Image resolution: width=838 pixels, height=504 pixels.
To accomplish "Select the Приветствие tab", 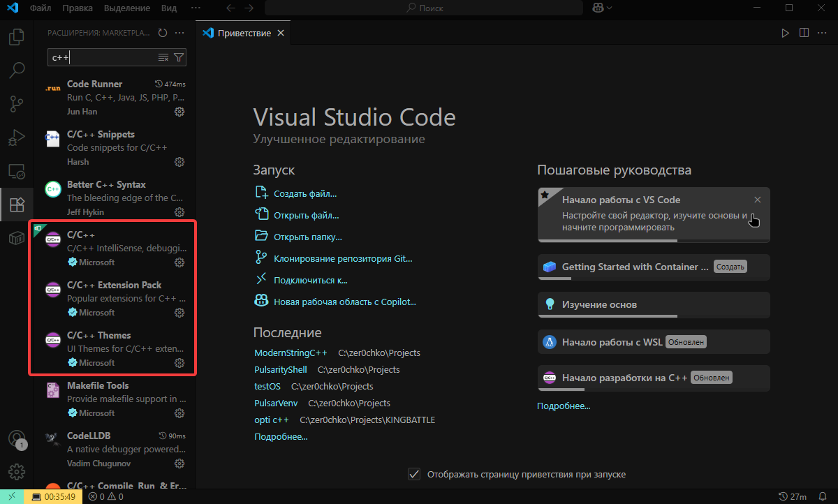I will (244, 34).
